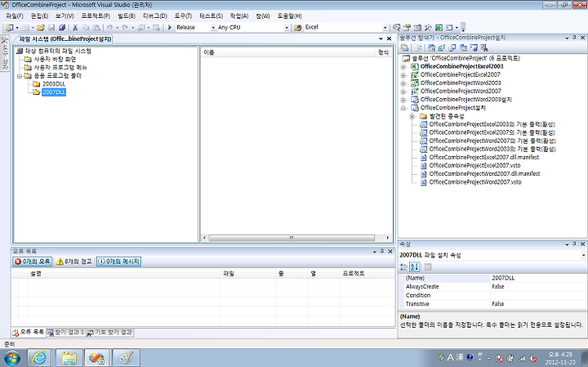Click the system tray clock
This screenshot has width=588, height=367.
(560, 358)
